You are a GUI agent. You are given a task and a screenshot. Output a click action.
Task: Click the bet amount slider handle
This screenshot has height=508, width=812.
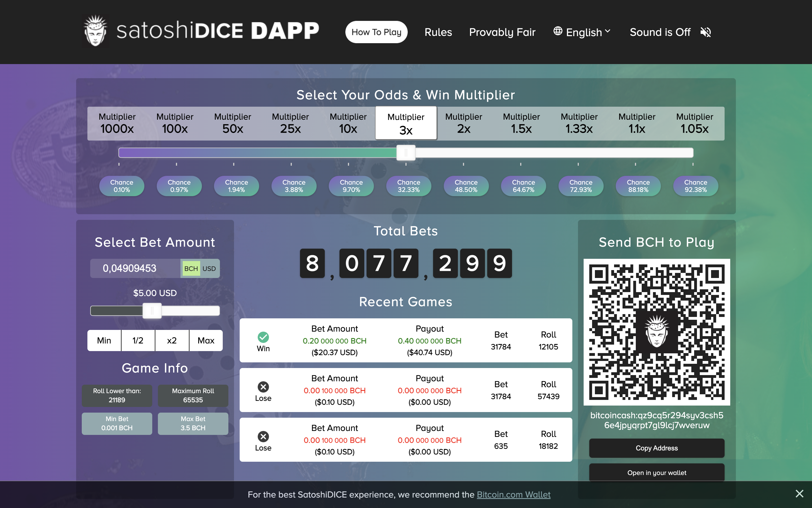pos(152,310)
